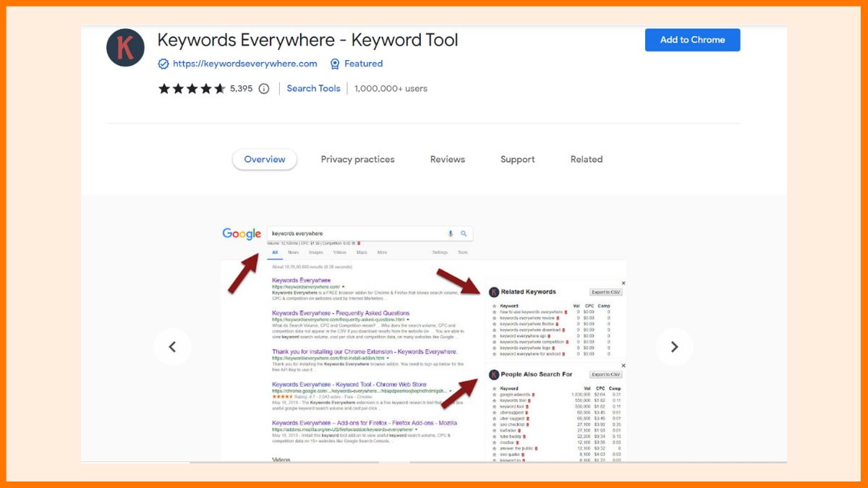Open the Overview tab
This screenshot has width=868, height=488.
(x=265, y=160)
